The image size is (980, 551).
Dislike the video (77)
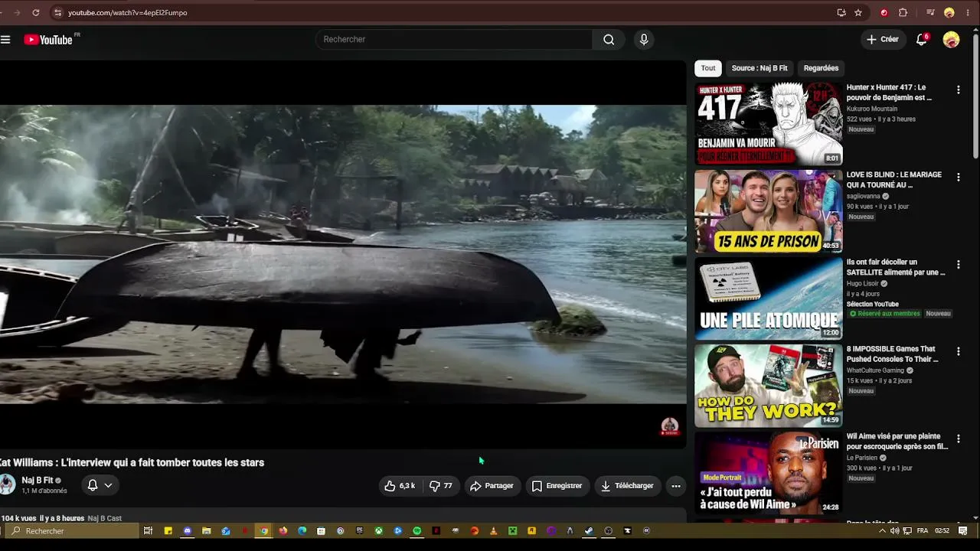point(441,486)
